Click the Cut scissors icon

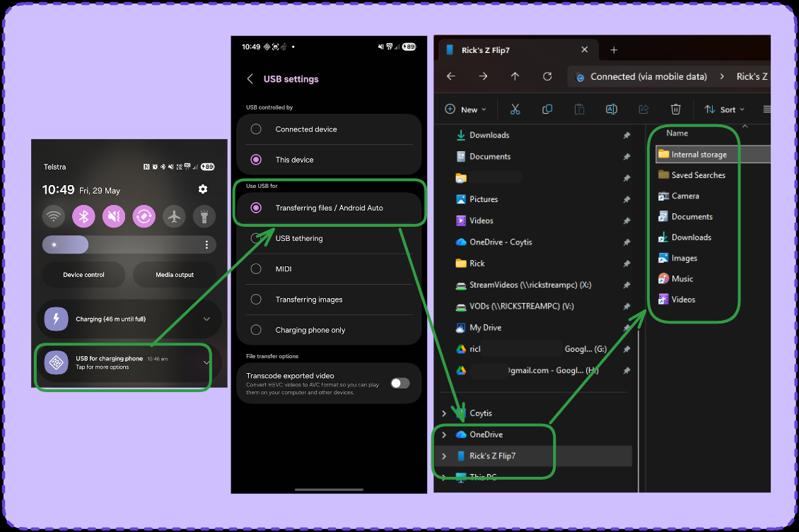515,110
